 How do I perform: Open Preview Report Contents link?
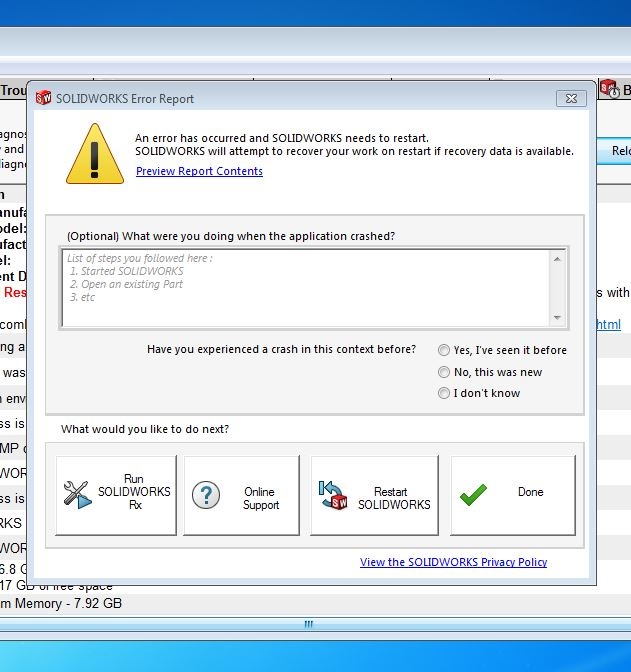coord(199,171)
